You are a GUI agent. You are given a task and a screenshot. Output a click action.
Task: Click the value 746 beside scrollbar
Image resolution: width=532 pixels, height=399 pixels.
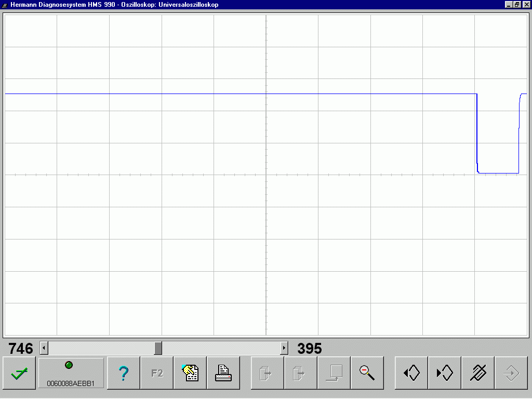[x=21, y=349]
